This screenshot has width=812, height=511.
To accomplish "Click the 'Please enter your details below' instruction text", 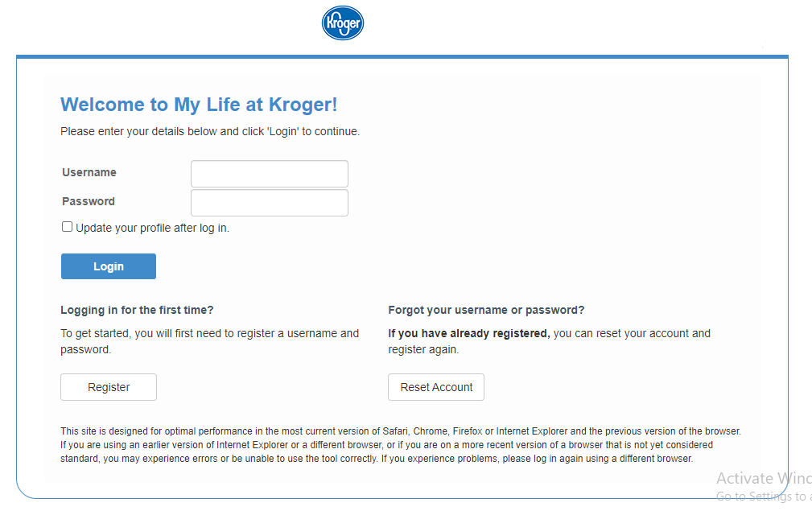I will click(210, 131).
